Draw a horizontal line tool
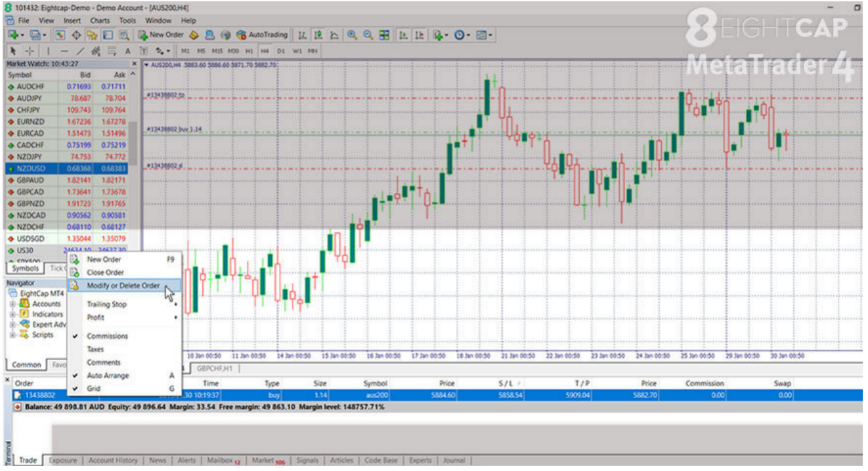This screenshot has width=868, height=471. [64, 51]
